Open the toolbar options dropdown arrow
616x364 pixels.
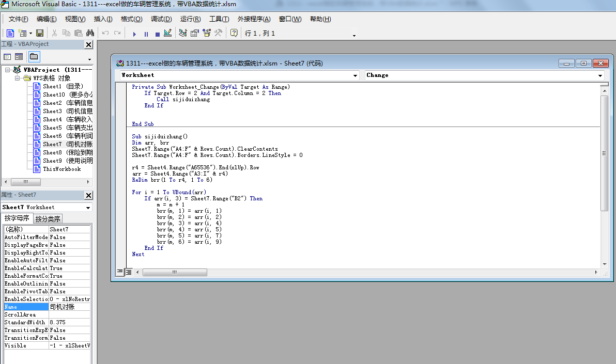(x=354, y=35)
